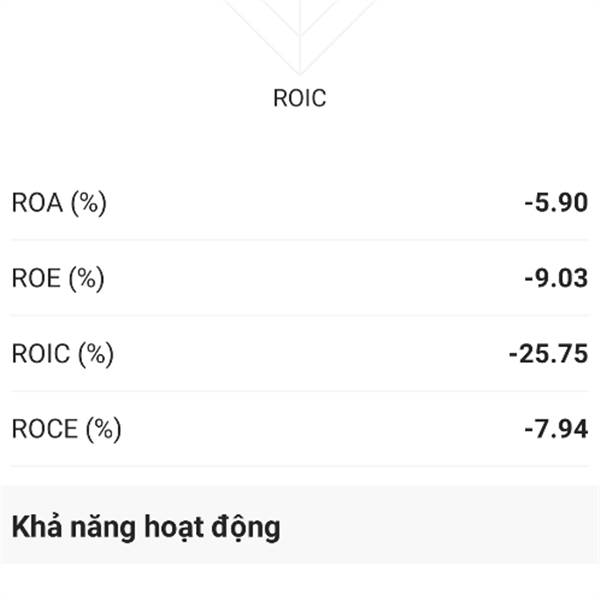Tap the ROIC label under the radar chart

(300, 98)
